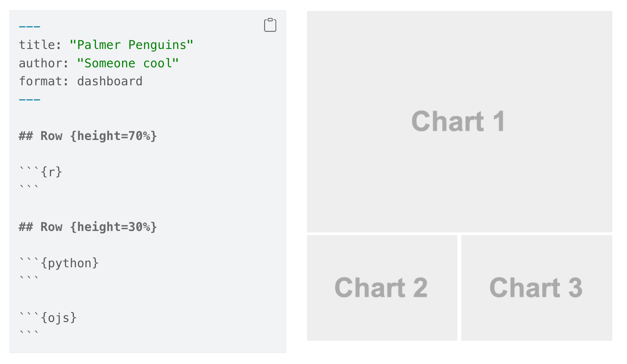Click the {r} code chunk opener

pos(41,172)
